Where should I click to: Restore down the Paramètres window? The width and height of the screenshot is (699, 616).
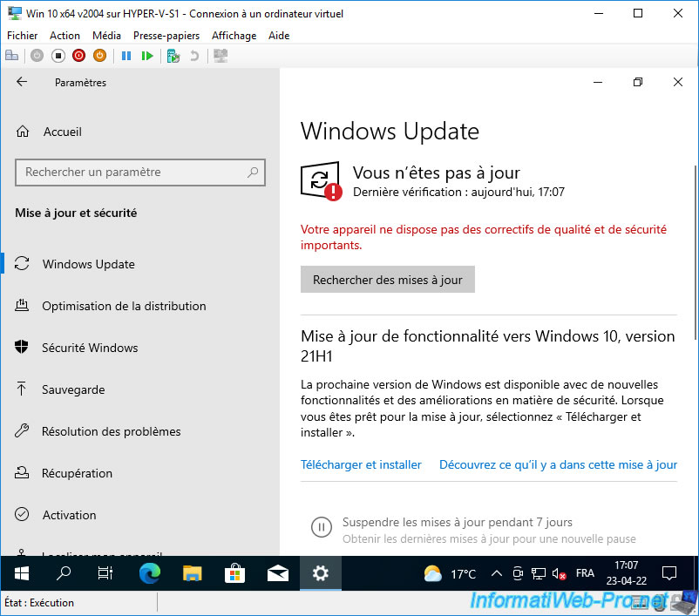coord(638,82)
